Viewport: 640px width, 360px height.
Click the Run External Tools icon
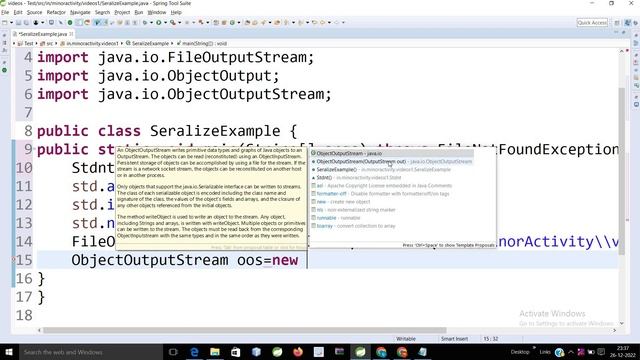173,22
